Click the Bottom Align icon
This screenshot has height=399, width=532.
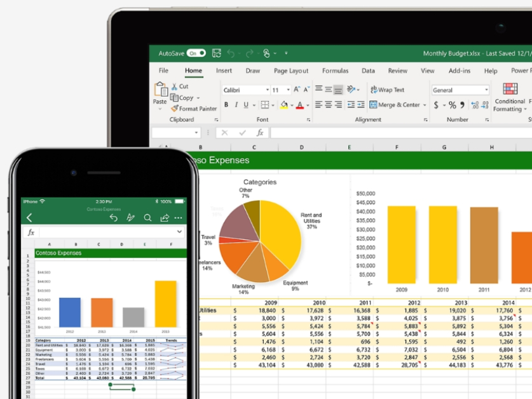pos(338,90)
